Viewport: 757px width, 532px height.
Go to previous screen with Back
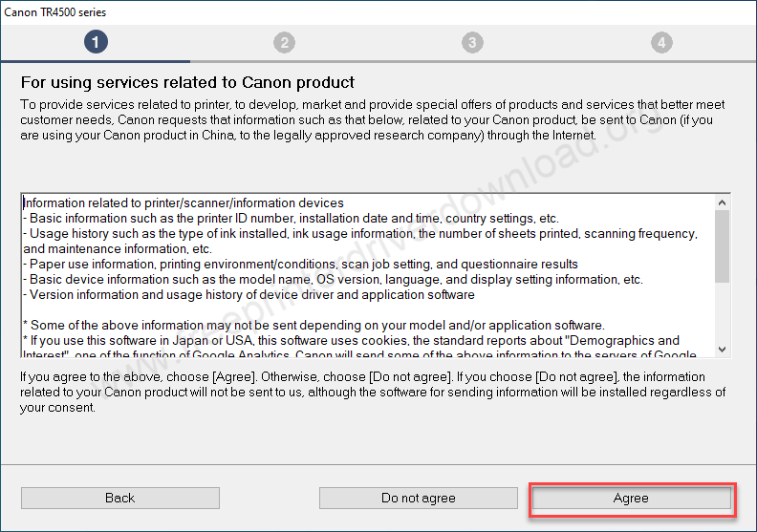click(x=120, y=498)
